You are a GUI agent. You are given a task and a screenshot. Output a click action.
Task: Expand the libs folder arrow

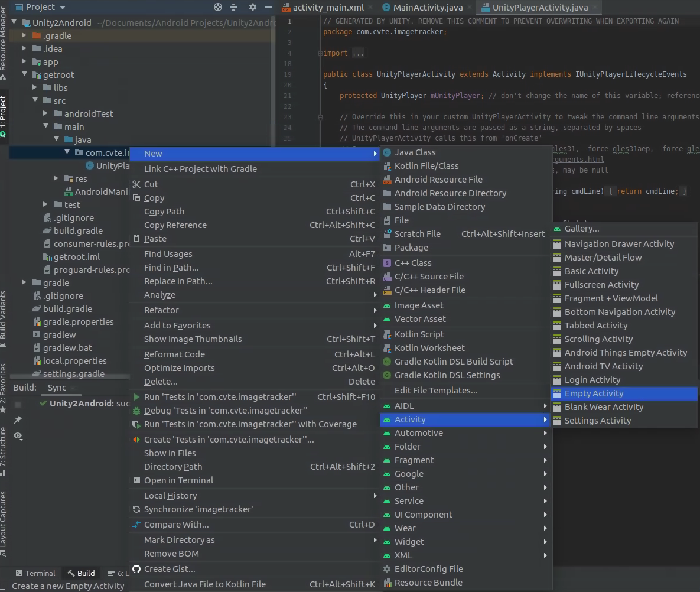click(35, 87)
